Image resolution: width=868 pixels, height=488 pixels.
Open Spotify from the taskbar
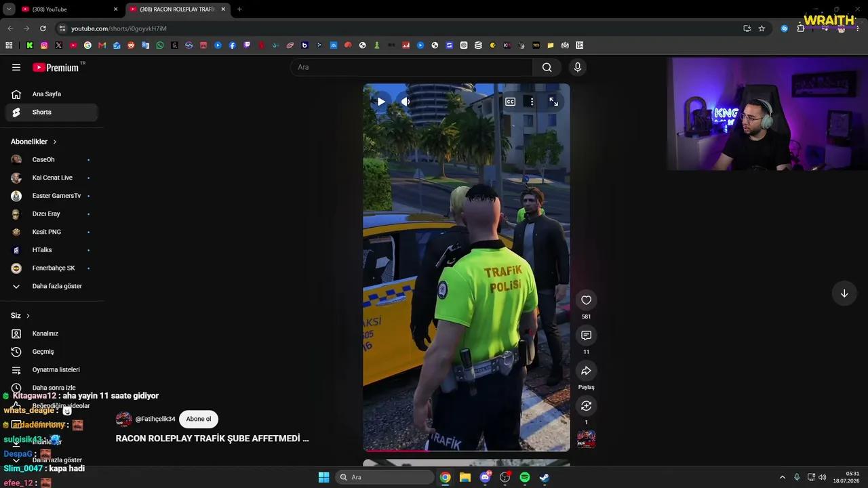coord(525,477)
